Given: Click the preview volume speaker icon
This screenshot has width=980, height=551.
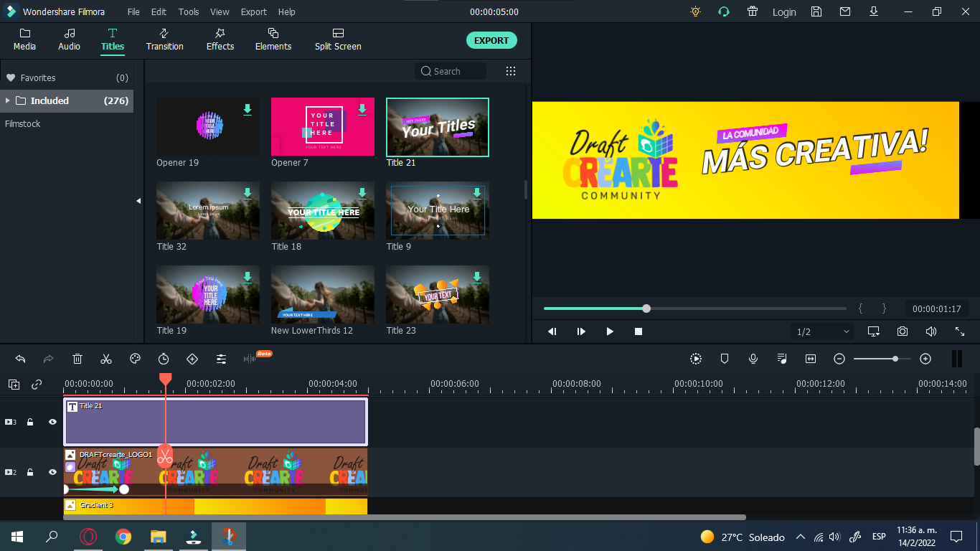Looking at the screenshot, I should click(x=931, y=331).
